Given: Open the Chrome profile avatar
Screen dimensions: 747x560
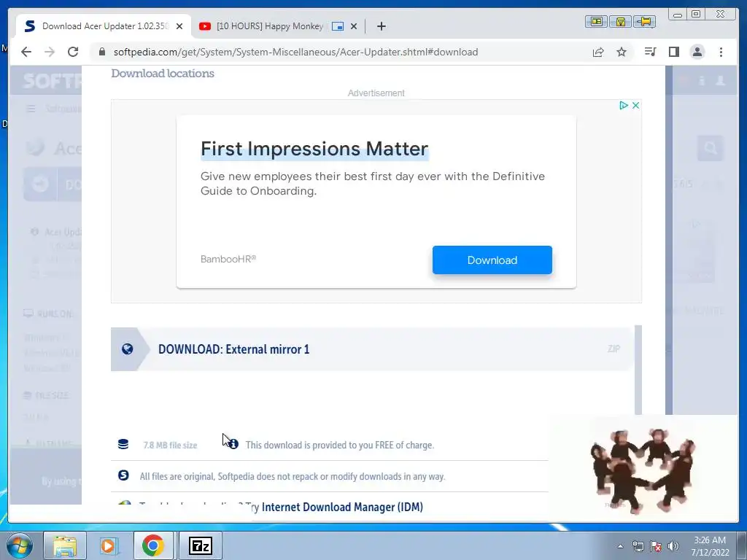Looking at the screenshot, I should [697, 52].
